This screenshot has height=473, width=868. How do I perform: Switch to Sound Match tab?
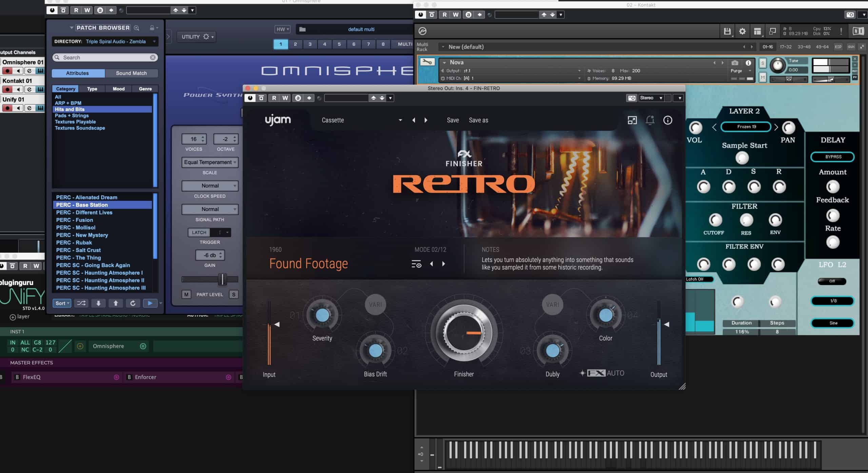pos(131,73)
